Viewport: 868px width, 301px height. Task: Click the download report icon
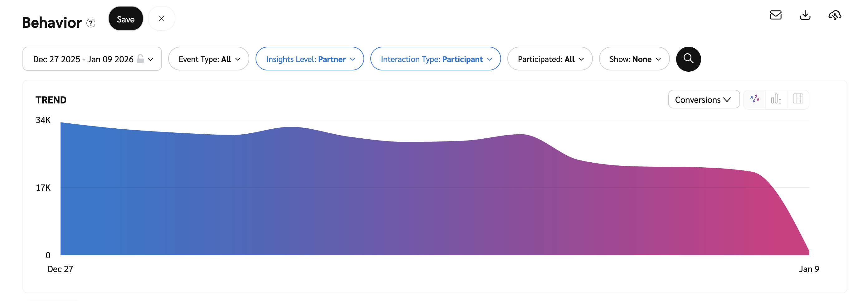pos(805,15)
